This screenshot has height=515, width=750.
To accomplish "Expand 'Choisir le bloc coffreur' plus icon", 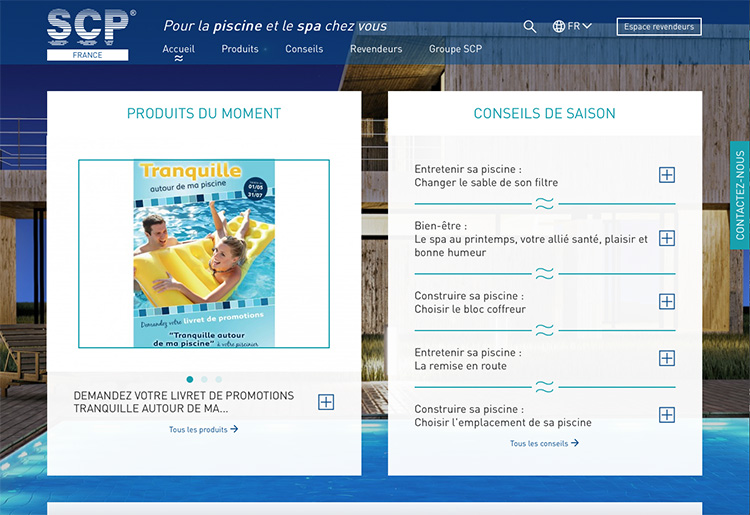I will pos(667,302).
